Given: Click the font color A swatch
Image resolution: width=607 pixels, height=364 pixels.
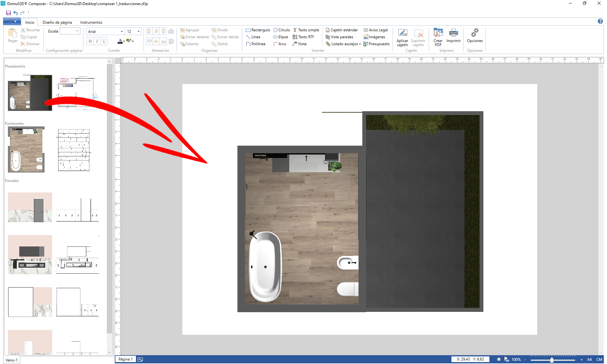Looking at the screenshot, I should [120, 41].
